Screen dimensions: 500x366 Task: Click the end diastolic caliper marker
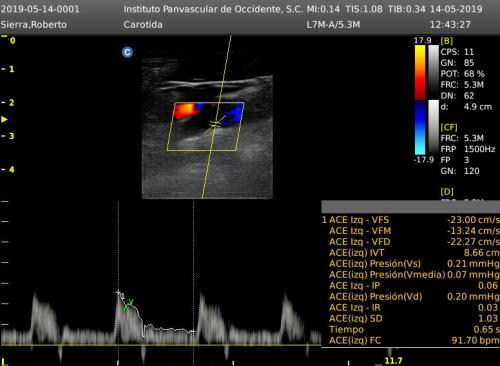pos(193,331)
